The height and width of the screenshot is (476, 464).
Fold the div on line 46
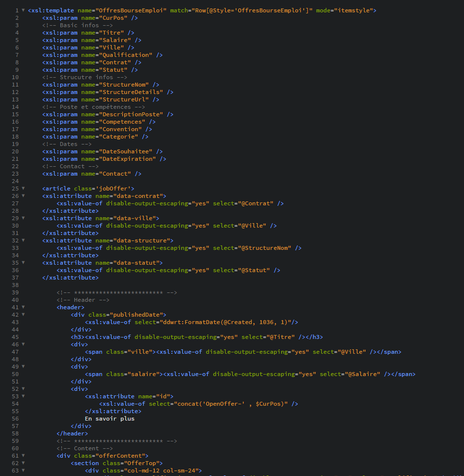23,344
